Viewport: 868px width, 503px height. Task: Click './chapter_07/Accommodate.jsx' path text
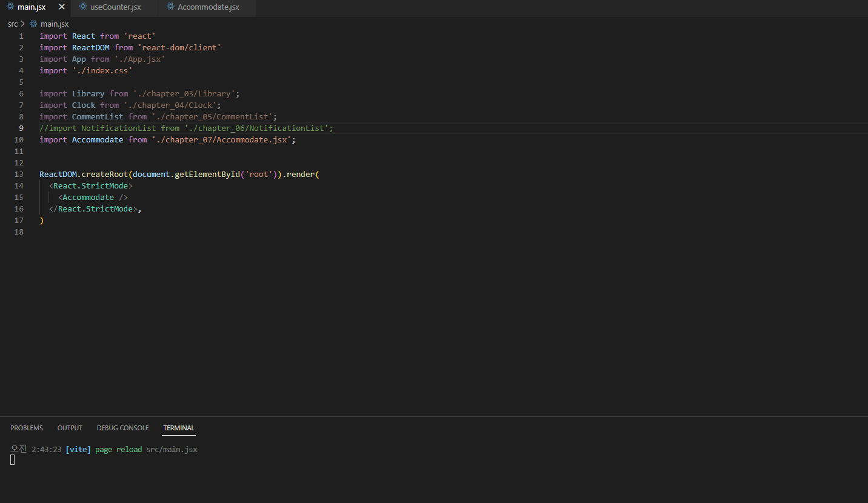pos(221,140)
